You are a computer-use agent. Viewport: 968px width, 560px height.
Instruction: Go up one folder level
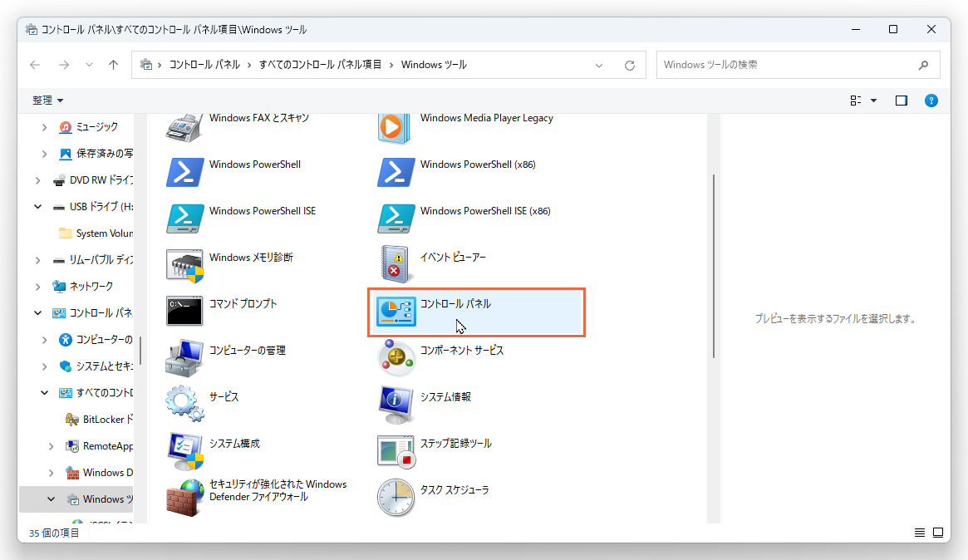pos(114,65)
